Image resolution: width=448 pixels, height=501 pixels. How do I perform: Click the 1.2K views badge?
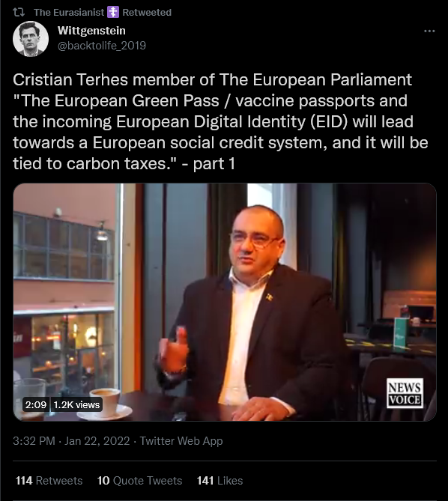(x=76, y=404)
